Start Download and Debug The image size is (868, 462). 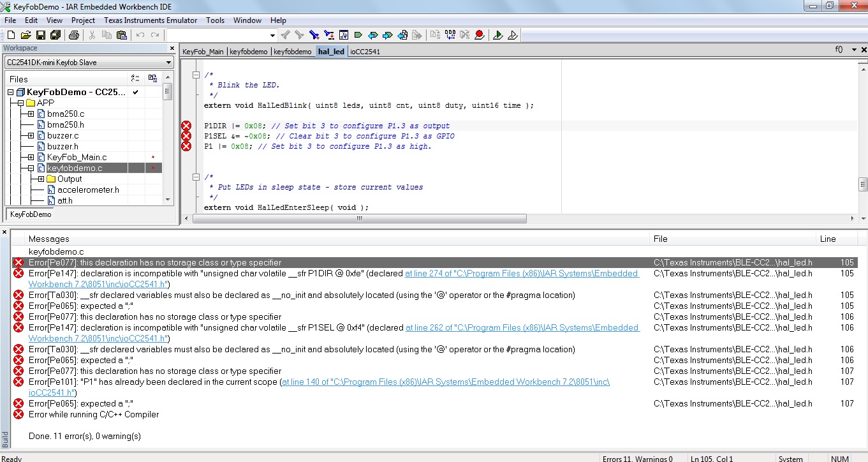coord(498,35)
